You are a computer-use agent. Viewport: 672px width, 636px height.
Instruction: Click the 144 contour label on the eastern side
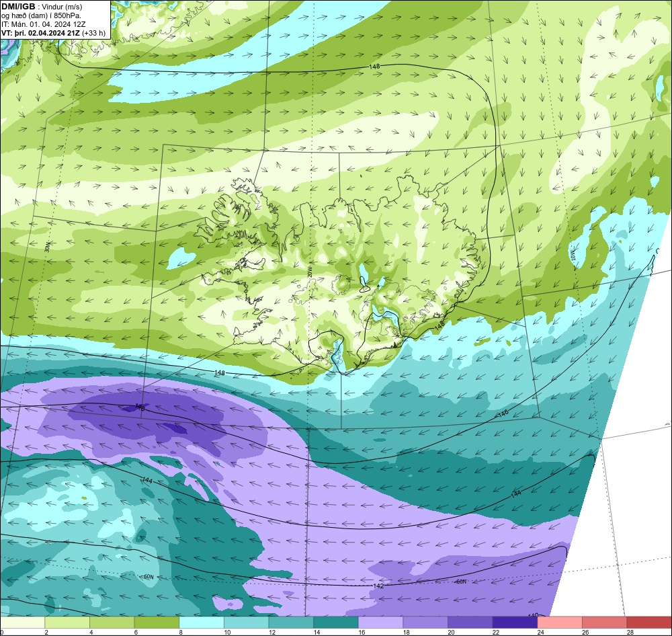coord(516,494)
